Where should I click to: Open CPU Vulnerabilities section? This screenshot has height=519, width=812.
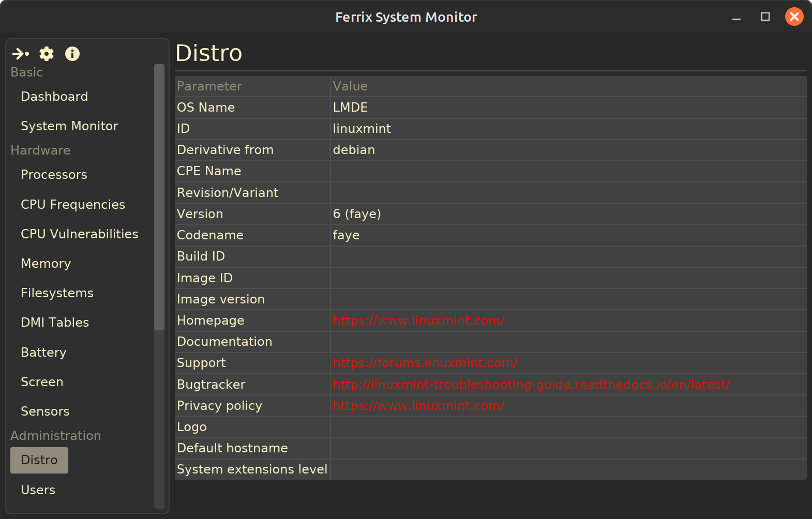tap(79, 234)
